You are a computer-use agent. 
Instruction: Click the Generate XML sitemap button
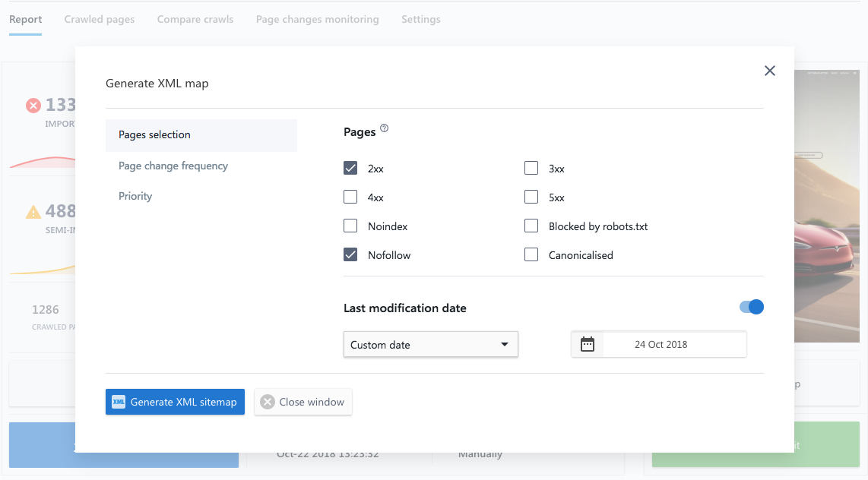click(x=175, y=402)
